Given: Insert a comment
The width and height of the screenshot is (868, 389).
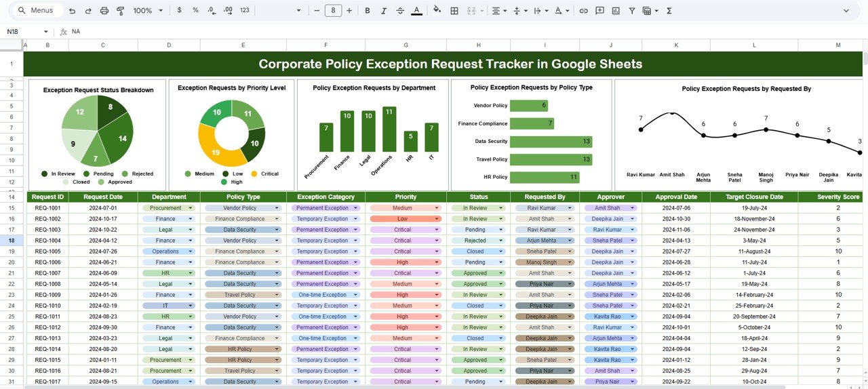Looking at the screenshot, I should pos(599,11).
